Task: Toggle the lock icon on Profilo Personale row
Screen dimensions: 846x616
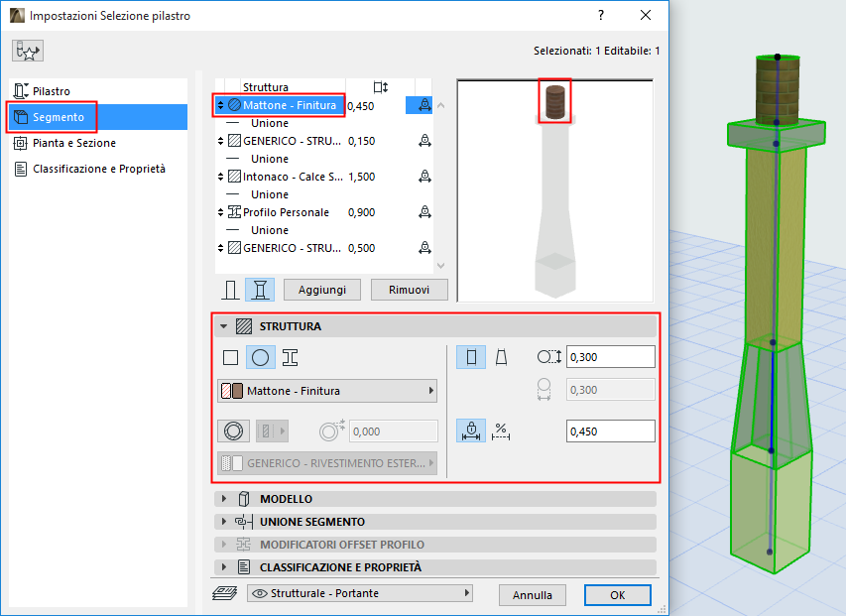Action: click(424, 212)
